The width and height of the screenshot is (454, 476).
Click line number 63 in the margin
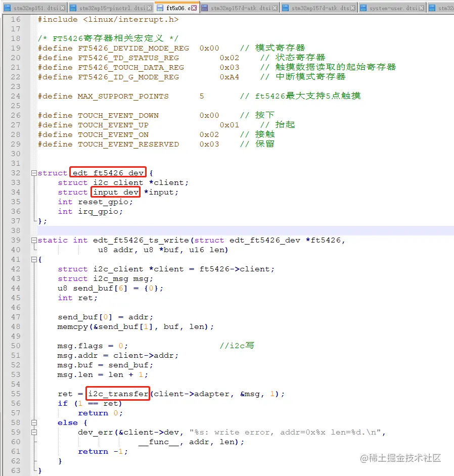pos(16,470)
